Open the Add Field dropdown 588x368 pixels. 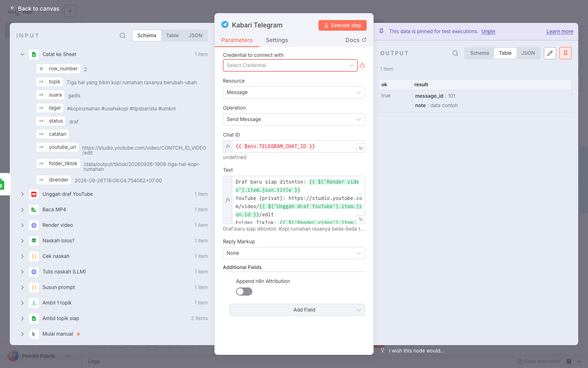[x=297, y=310]
